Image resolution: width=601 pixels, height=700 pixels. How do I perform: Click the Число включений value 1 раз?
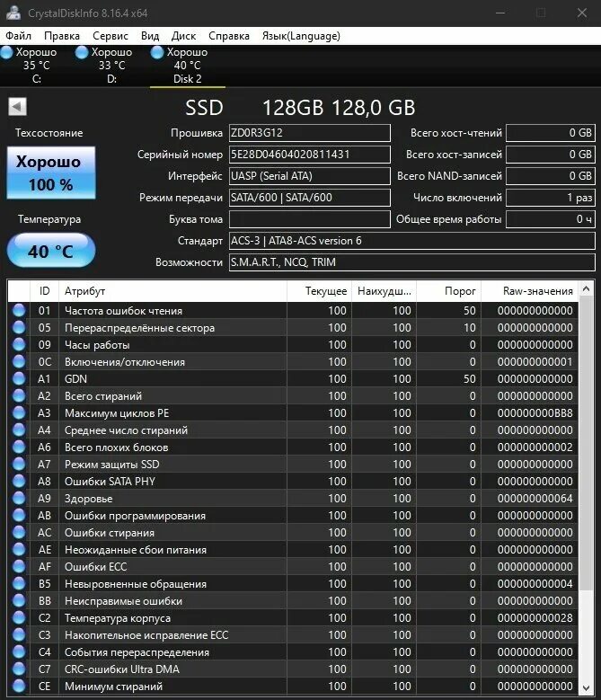tap(551, 198)
